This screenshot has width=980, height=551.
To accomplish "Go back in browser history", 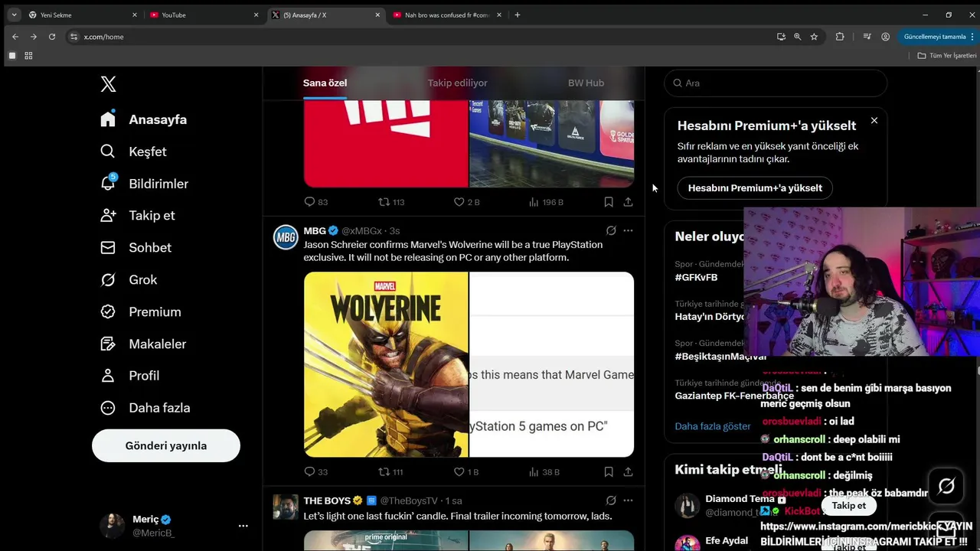I will click(15, 37).
